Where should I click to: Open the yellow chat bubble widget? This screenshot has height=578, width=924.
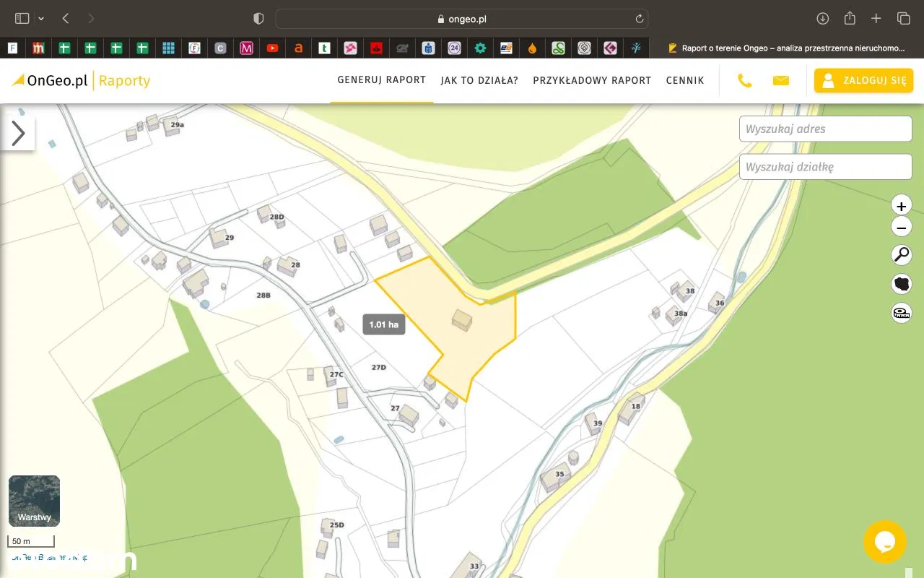[884, 542]
